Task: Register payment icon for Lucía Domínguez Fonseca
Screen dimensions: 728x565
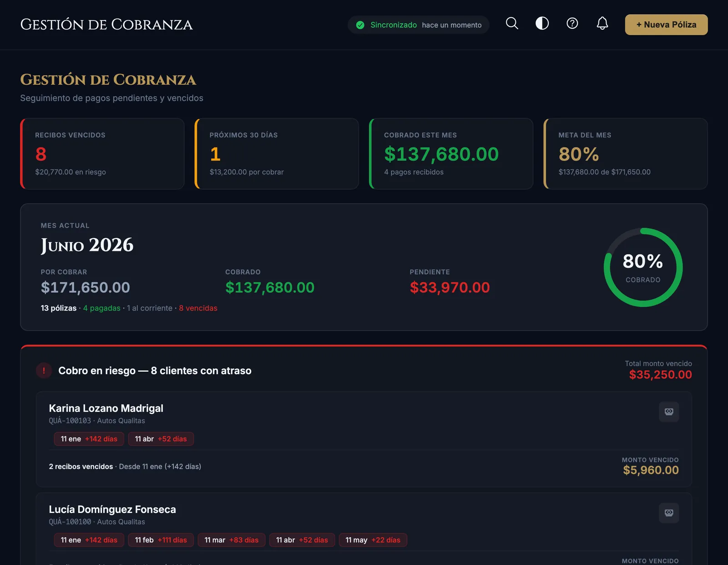Action: (669, 513)
